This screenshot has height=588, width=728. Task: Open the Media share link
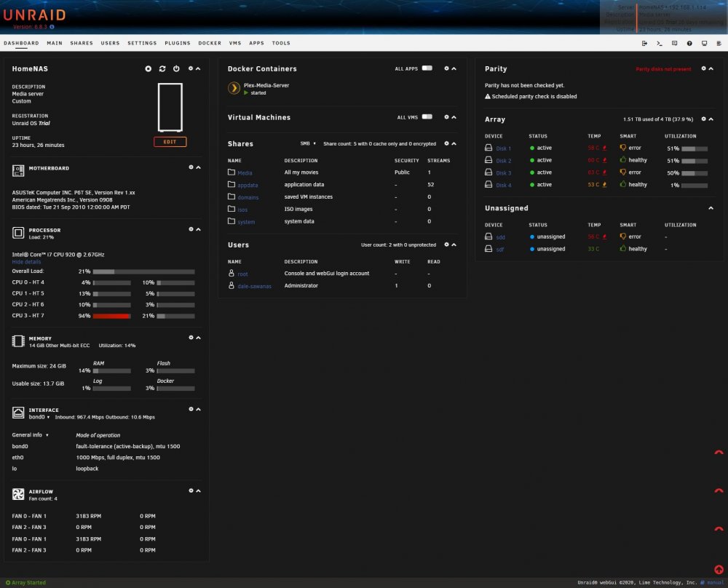pos(245,172)
